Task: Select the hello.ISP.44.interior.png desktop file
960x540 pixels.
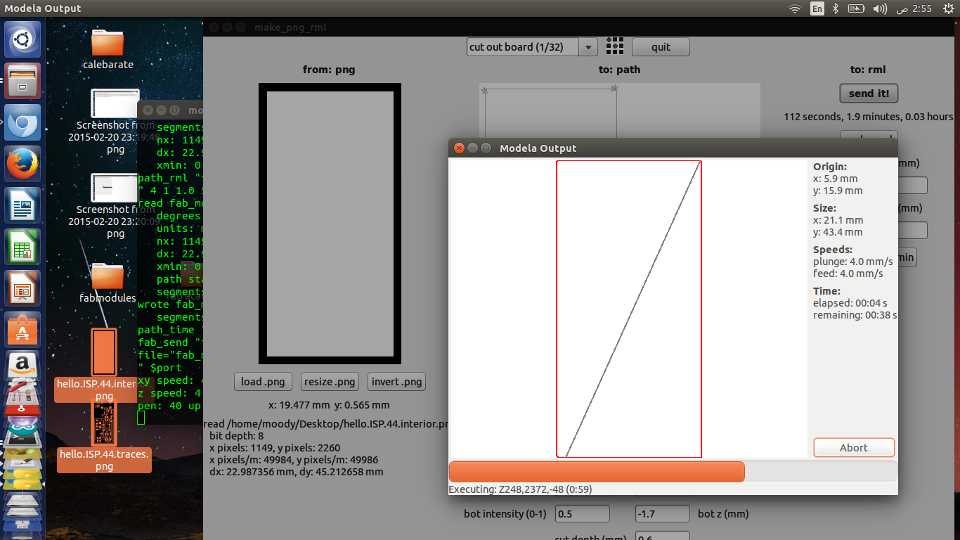Action: point(103,365)
